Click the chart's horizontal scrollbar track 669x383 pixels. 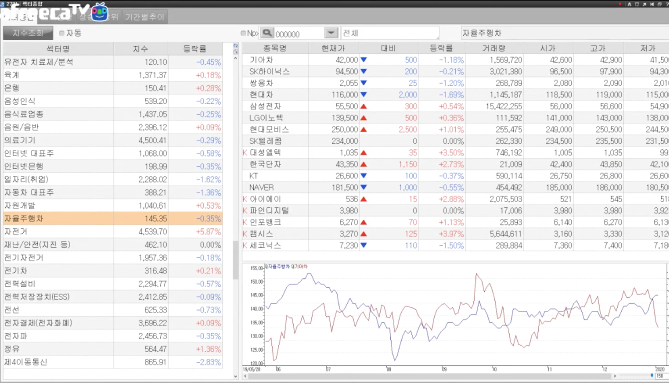pyautogui.click(x=430, y=376)
